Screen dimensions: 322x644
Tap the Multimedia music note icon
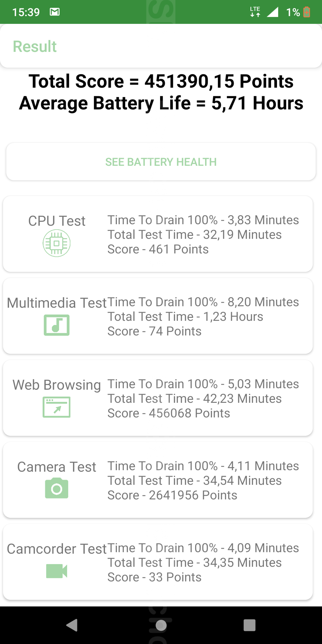[x=57, y=325]
